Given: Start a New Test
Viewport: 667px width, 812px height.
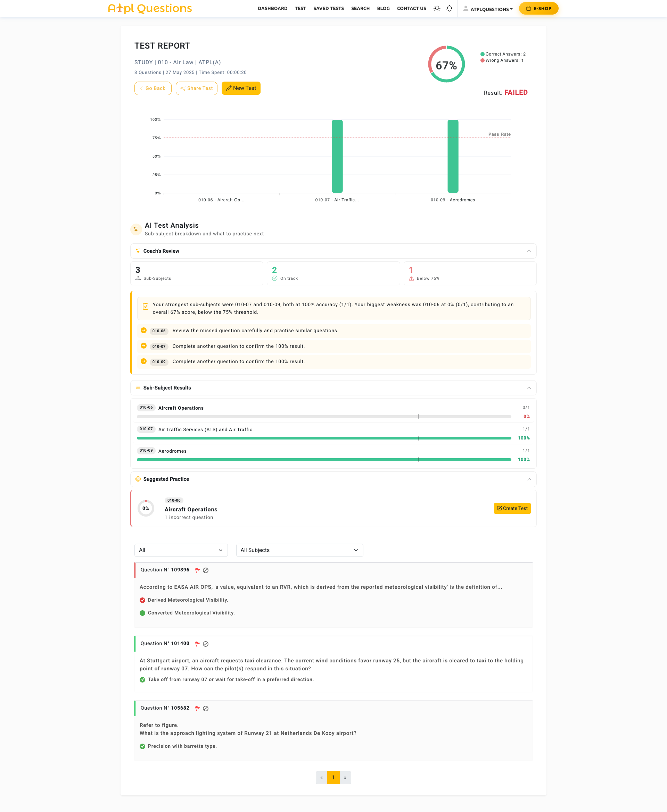Looking at the screenshot, I should point(241,88).
